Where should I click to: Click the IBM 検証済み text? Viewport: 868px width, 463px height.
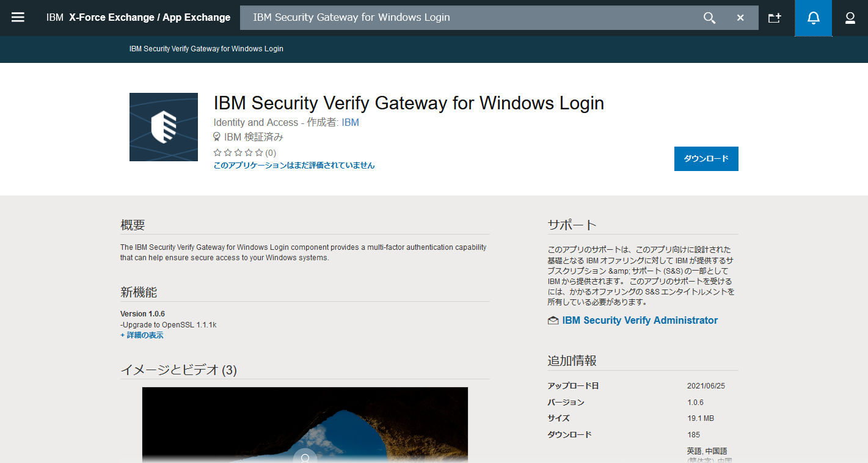(253, 137)
